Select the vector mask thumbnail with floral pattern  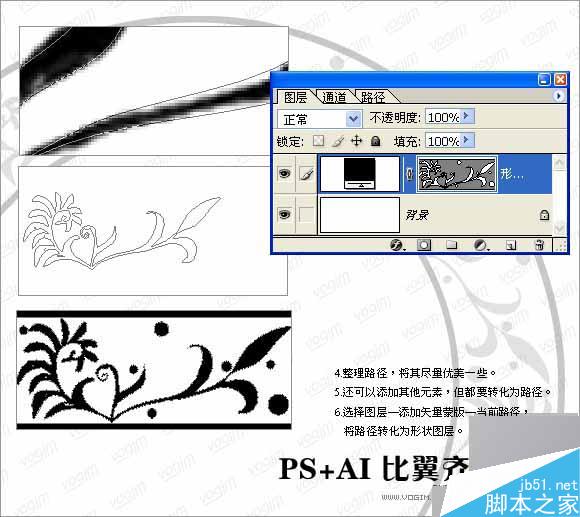pyautogui.click(x=457, y=174)
